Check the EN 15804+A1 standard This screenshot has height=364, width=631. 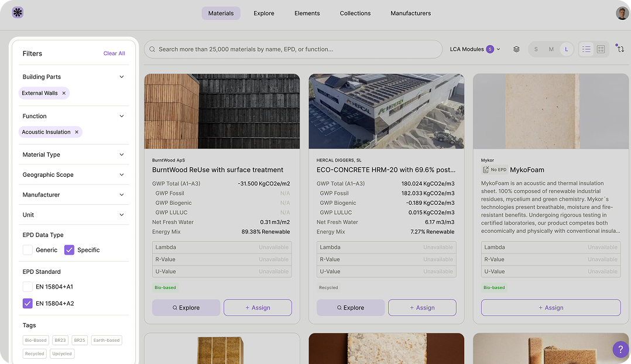(x=28, y=287)
